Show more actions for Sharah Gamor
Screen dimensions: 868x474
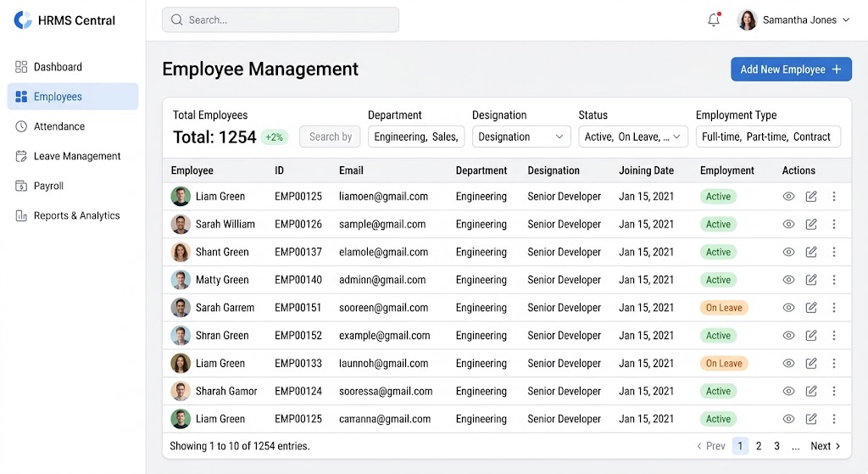tap(834, 391)
